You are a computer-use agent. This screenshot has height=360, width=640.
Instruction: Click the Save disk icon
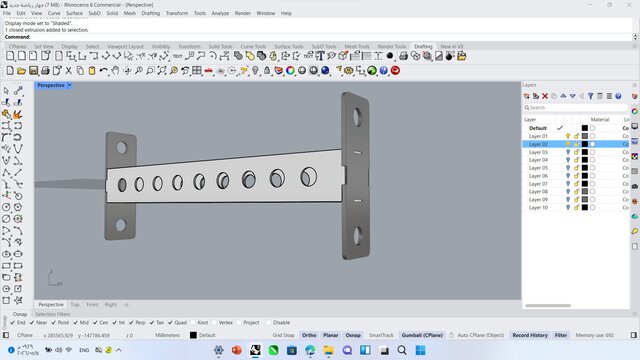33,71
